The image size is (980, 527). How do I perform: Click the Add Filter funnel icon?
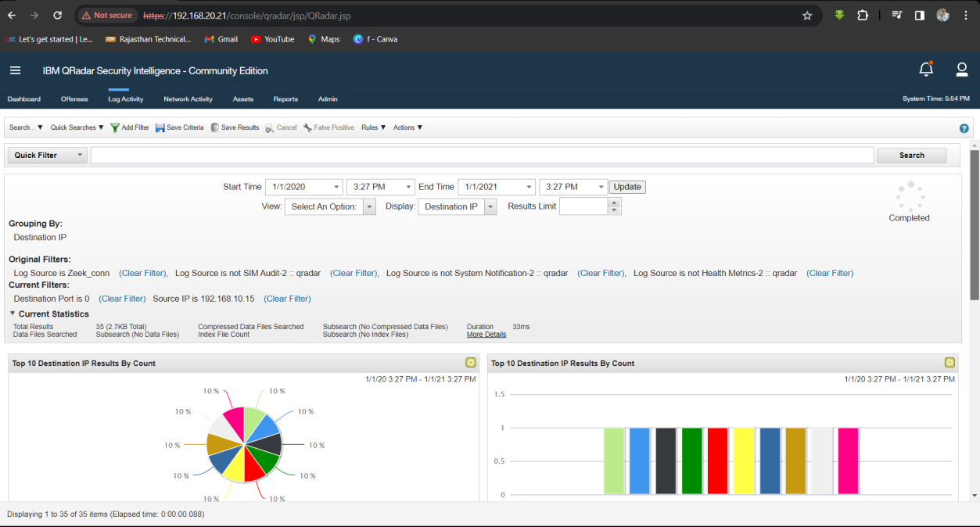click(115, 127)
